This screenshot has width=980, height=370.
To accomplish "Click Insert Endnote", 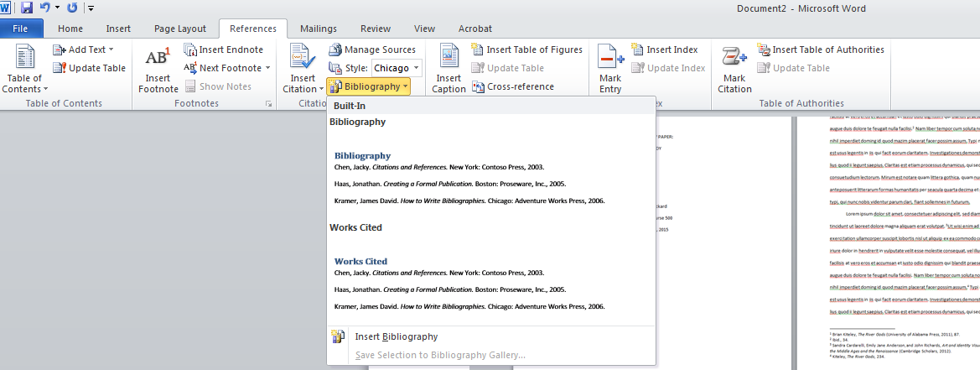I will (223, 50).
